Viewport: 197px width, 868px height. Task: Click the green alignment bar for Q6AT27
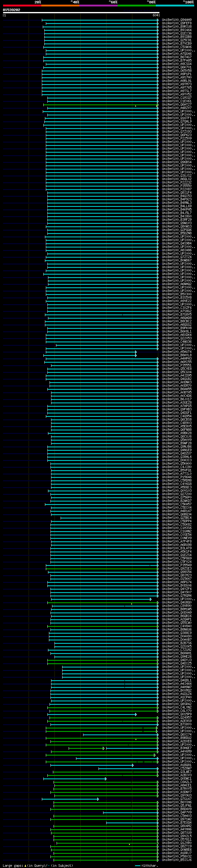click(x=101, y=105)
